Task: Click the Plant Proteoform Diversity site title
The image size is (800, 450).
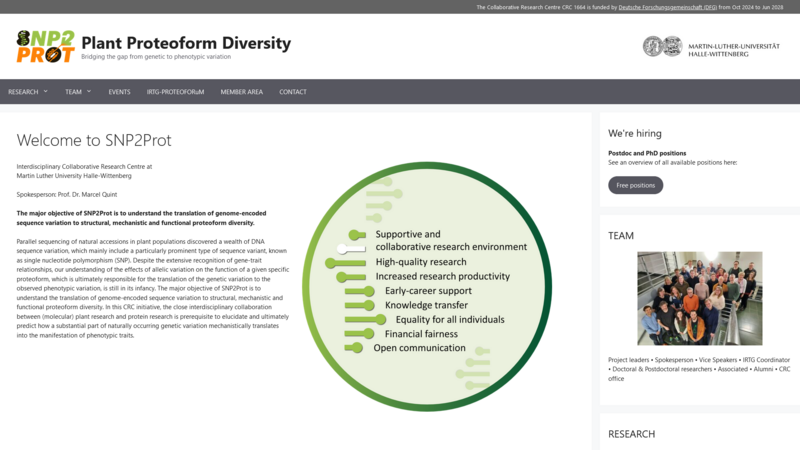Action: click(x=186, y=43)
